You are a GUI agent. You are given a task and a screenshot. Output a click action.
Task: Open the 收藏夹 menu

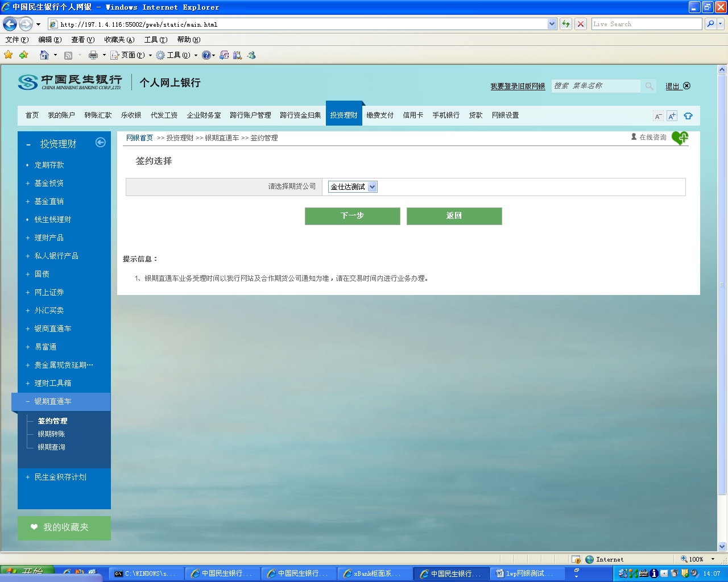click(x=119, y=40)
